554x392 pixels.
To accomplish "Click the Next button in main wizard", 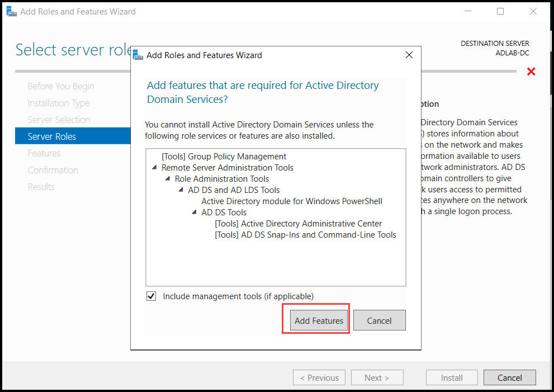I will [377, 377].
